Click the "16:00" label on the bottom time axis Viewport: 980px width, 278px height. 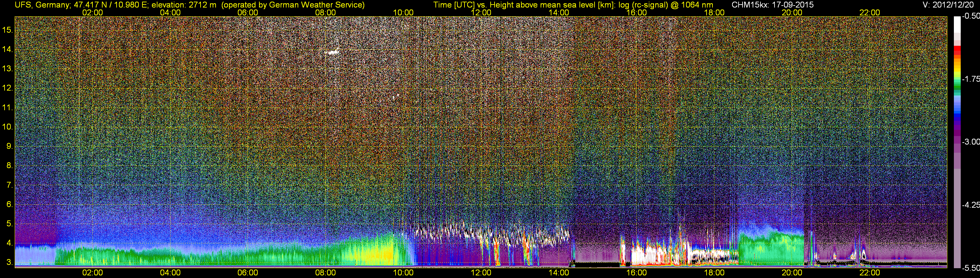coord(636,273)
